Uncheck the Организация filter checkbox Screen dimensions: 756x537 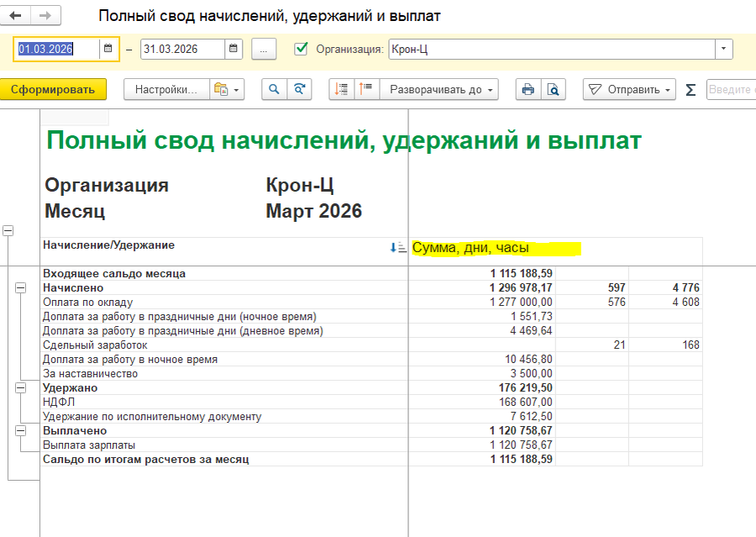[x=301, y=49]
